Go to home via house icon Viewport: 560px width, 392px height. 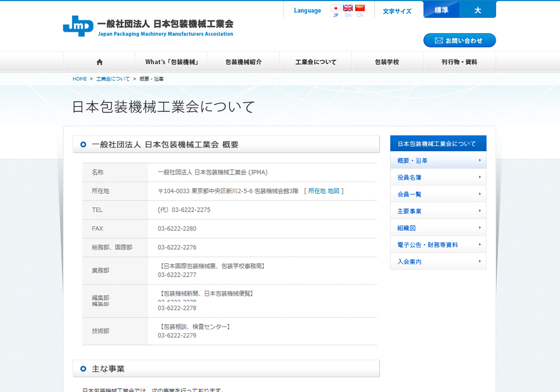point(100,62)
